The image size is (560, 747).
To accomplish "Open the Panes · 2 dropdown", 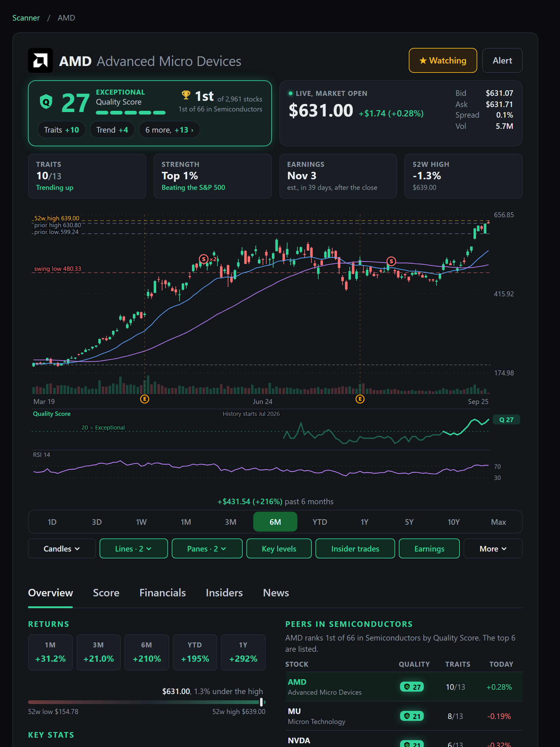I will click(207, 548).
